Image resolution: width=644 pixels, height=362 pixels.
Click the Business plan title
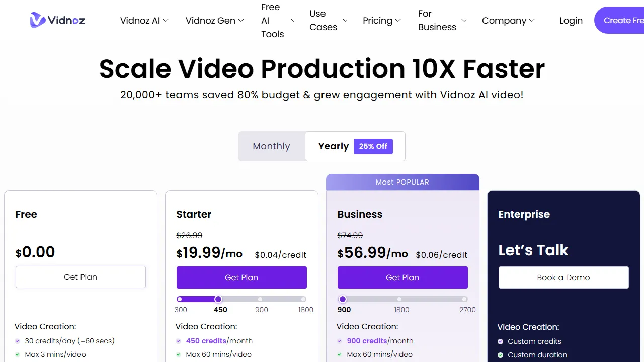[x=360, y=214]
